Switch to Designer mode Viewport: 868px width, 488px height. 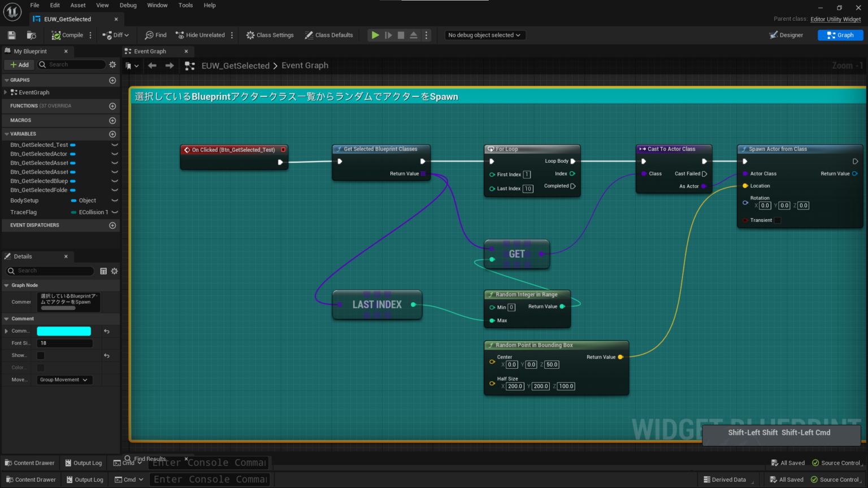pyautogui.click(x=787, y=35)
